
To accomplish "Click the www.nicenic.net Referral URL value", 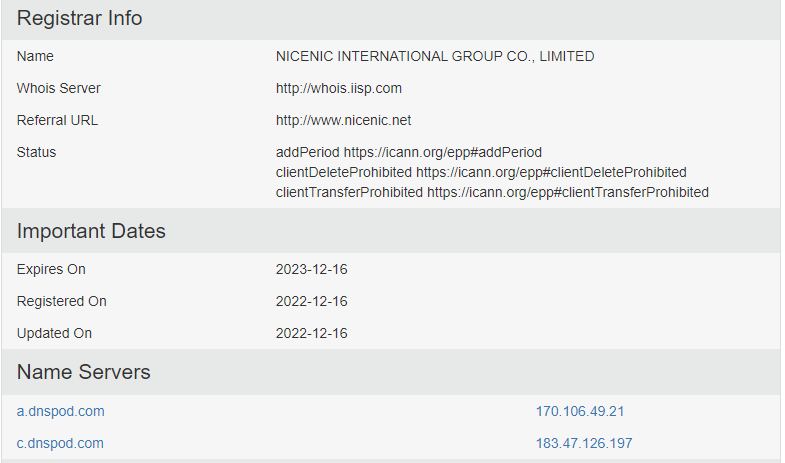I will 343,120.
